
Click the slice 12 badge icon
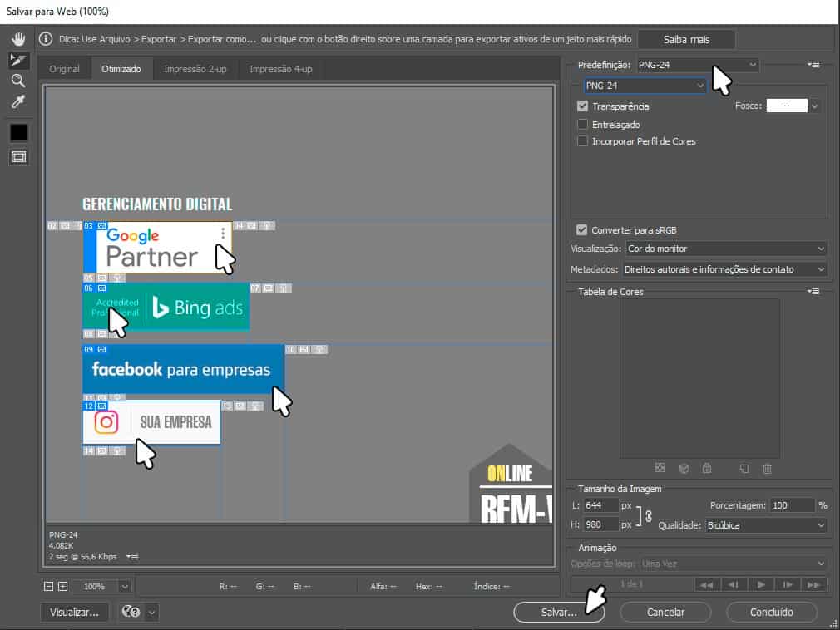[x=101, y=406]
